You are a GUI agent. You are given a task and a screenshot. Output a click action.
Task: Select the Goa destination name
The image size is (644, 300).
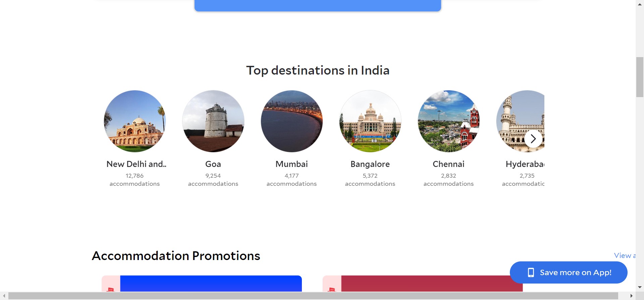click(x=213, y=164)
